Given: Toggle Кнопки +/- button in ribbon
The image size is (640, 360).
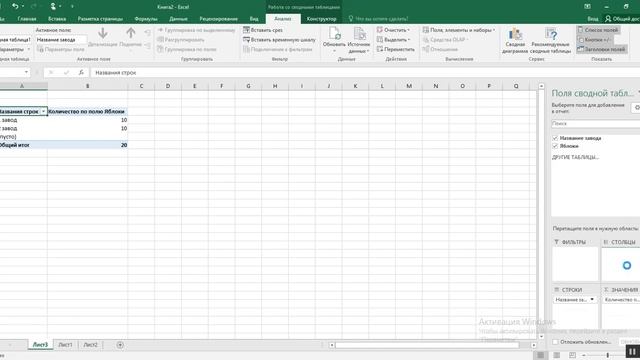Looking at the screenshot, I should (x=595, y=40).
